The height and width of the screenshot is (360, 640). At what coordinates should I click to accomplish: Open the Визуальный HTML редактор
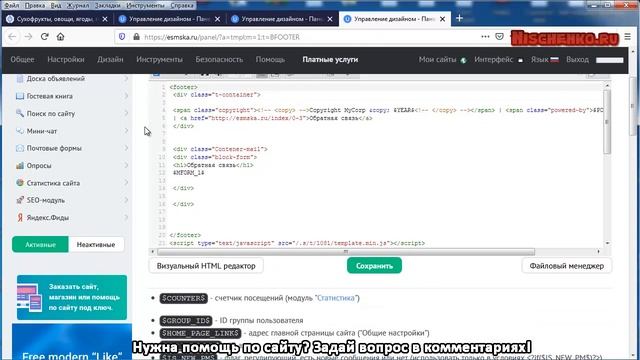pyautogui.click(x=206, y=266)
